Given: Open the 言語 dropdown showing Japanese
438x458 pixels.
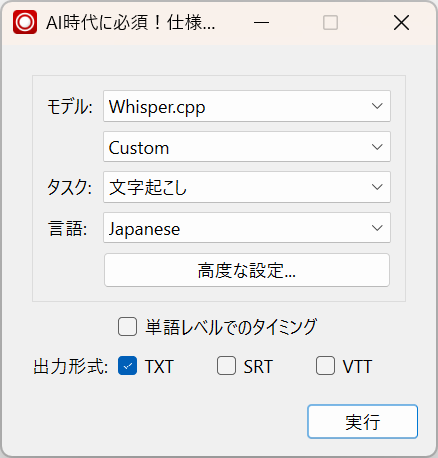Looking at the screenshot, I should point(247,228).
